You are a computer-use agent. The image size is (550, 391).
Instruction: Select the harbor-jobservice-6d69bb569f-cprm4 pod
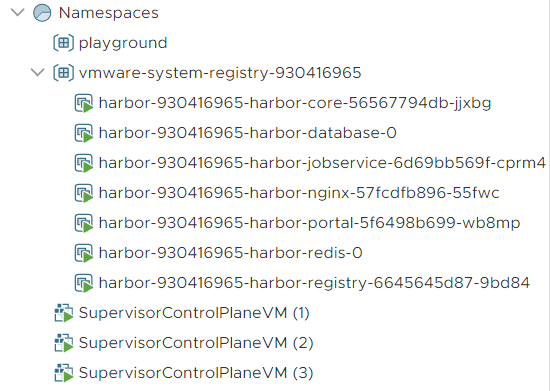(322, 163)
